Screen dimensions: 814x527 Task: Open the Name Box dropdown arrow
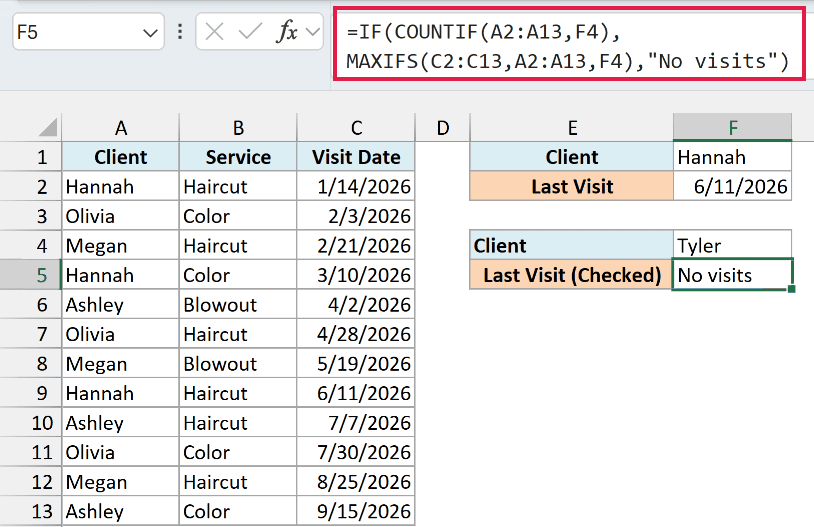150,33
